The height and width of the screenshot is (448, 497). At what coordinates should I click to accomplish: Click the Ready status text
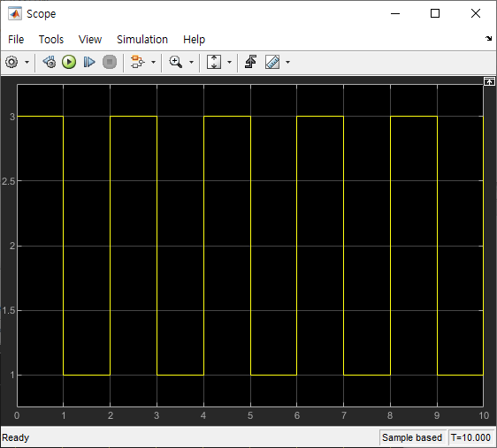click(16, 437)
